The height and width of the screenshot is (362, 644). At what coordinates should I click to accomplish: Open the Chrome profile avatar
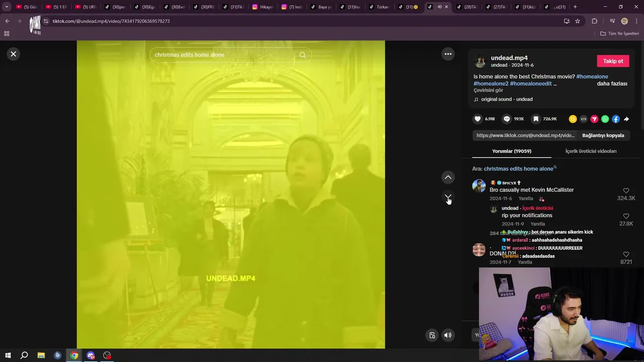624,21
